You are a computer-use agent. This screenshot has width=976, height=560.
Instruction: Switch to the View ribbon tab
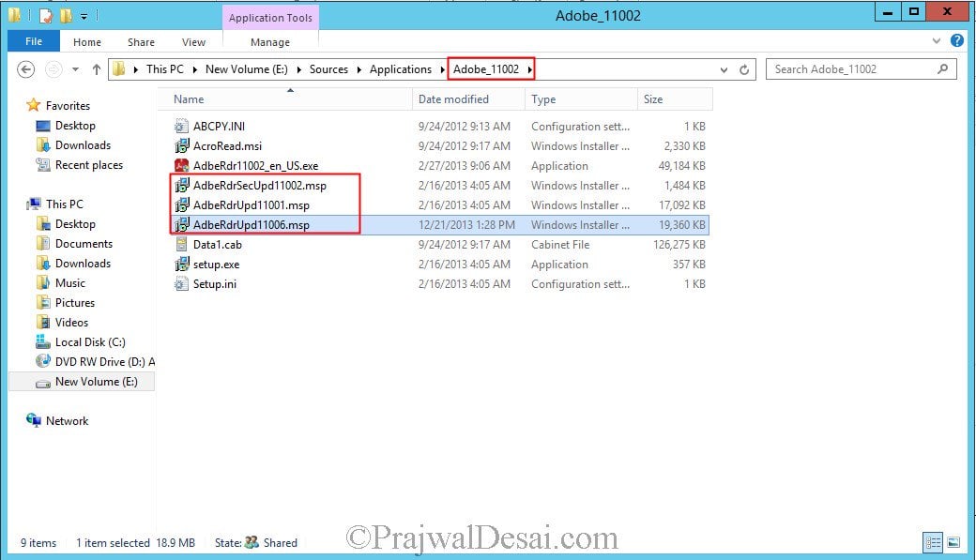click(193, 41)
